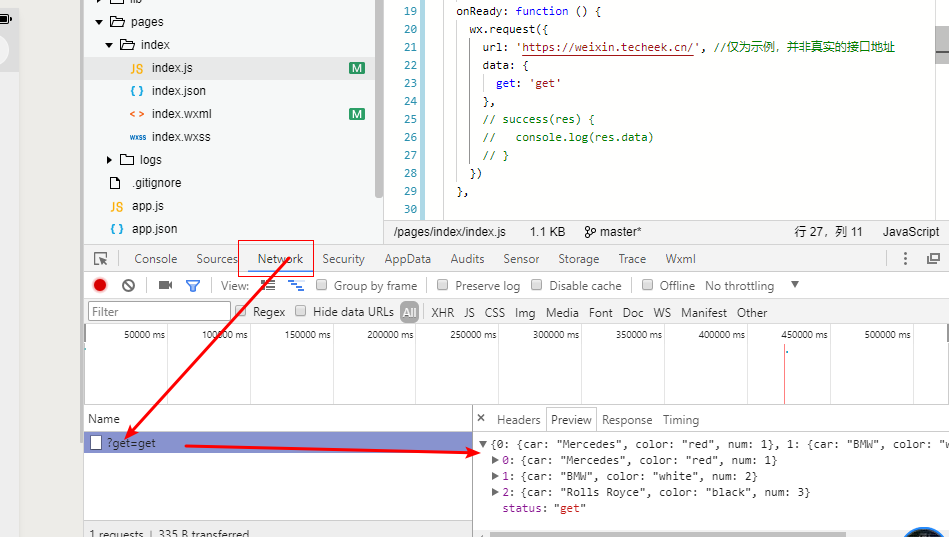Click the capture screenshots camera icon
The width and height of the screenshot is (949, 537).
coord(165,285)
